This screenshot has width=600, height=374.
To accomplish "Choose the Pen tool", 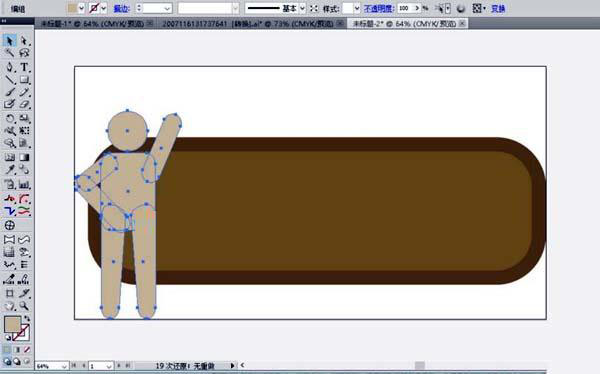I will pos(9,67).
